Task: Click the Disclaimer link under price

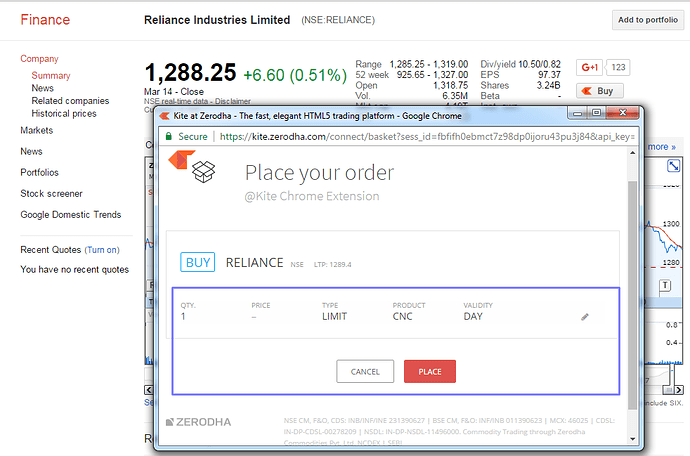Action: 232,101
